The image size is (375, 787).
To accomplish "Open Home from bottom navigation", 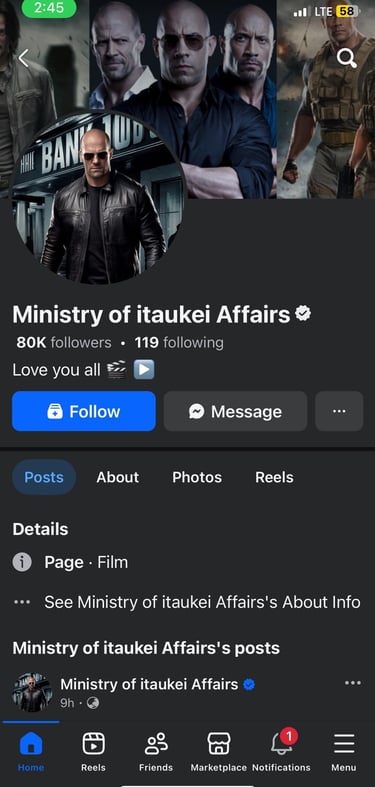I will tap(31, 751).
